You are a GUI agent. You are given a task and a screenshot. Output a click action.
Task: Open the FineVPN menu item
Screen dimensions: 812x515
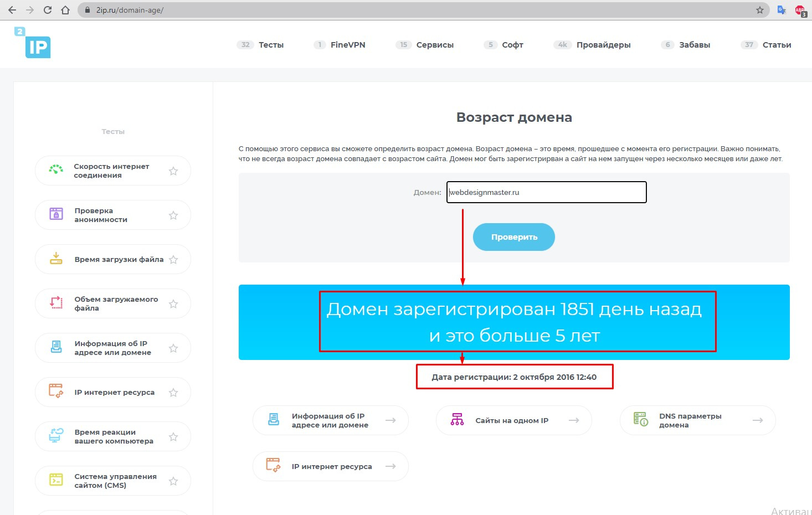coord(348,45)
